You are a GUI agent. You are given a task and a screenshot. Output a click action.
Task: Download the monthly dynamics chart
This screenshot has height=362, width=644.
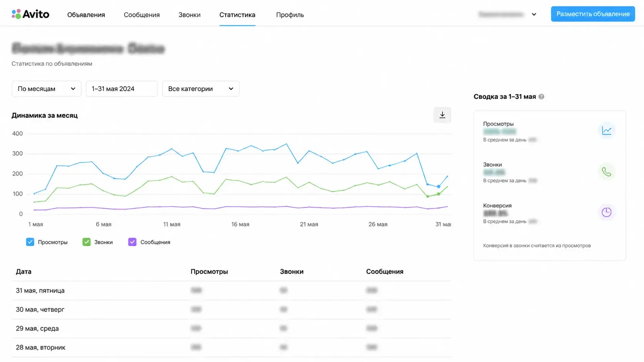pyautogui.click(x=442, y=115)
